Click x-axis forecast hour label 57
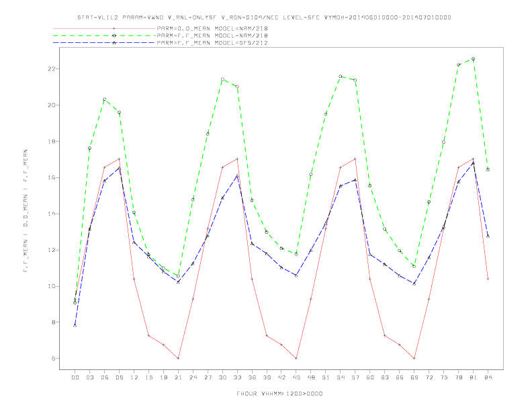Screen dimensions: 532x411 point(355,377)
